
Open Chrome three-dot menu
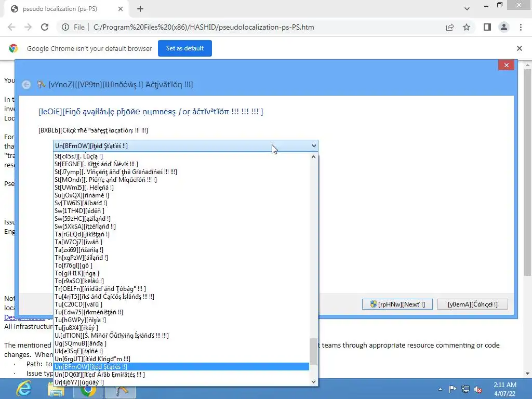pos(521,27)
